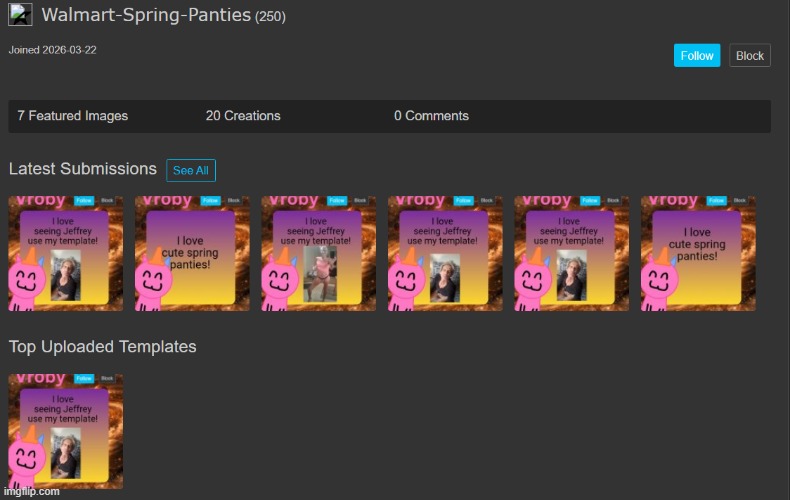Click the Latest Submissions heading
Screen dimensions: 790x500
[x=83, y=169]
